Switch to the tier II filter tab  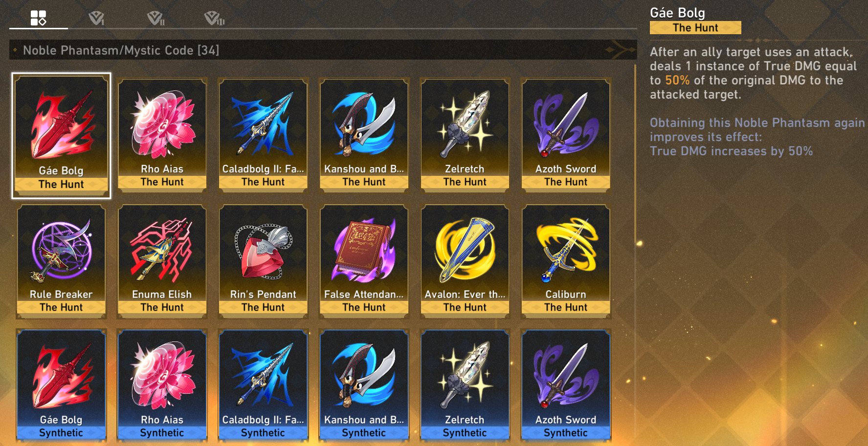tap(156, 19)
